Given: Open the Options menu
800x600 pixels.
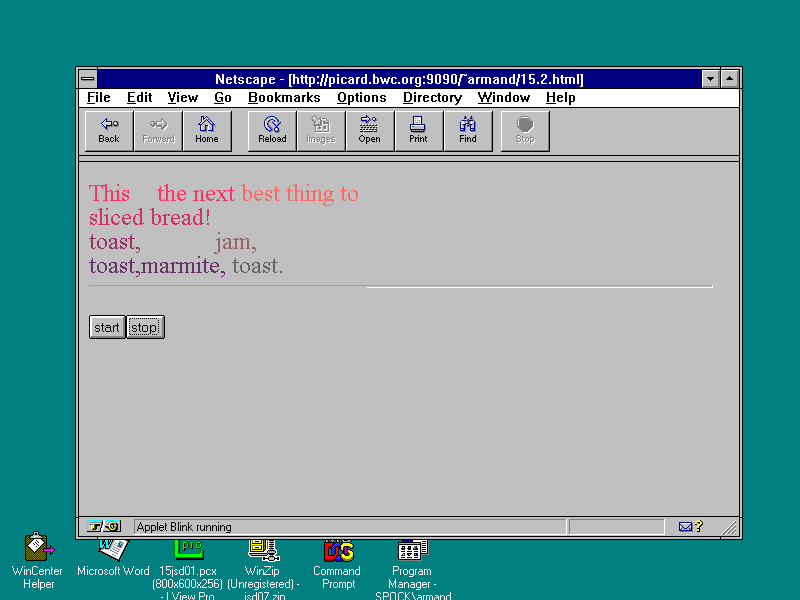Looking at the screenshot, I should (361, 98).
